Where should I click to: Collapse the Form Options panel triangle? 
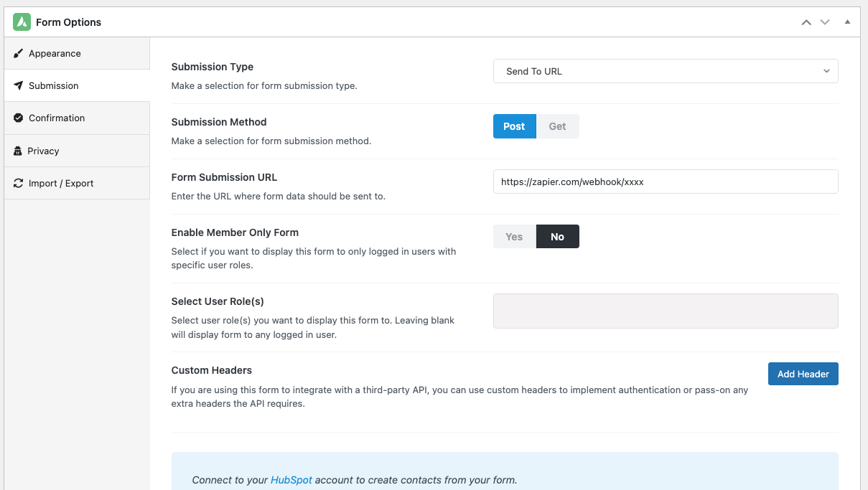[x=847, y=22]
